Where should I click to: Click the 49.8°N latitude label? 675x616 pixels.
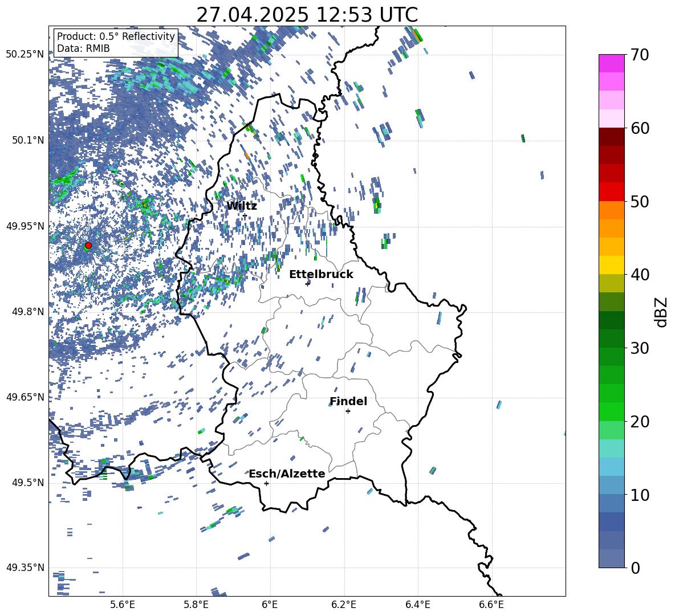[x=28, y=311]
